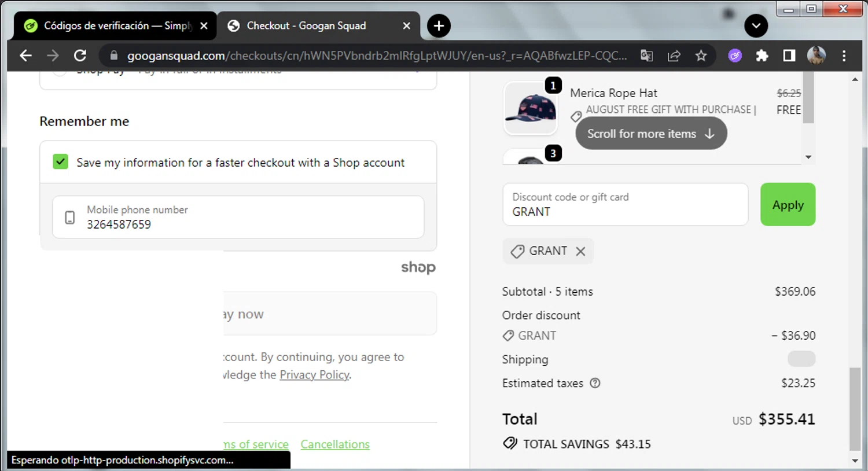Click the Remember me heading

coord(84,121)
